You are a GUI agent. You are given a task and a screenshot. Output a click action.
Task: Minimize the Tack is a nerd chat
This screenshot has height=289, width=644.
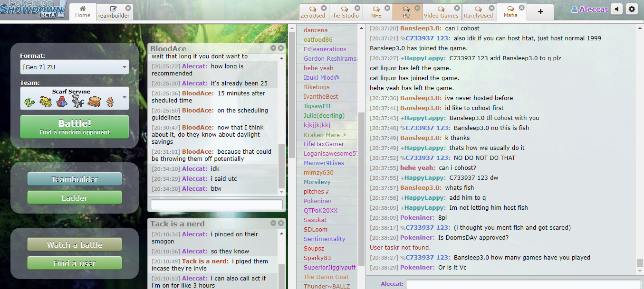273,223
